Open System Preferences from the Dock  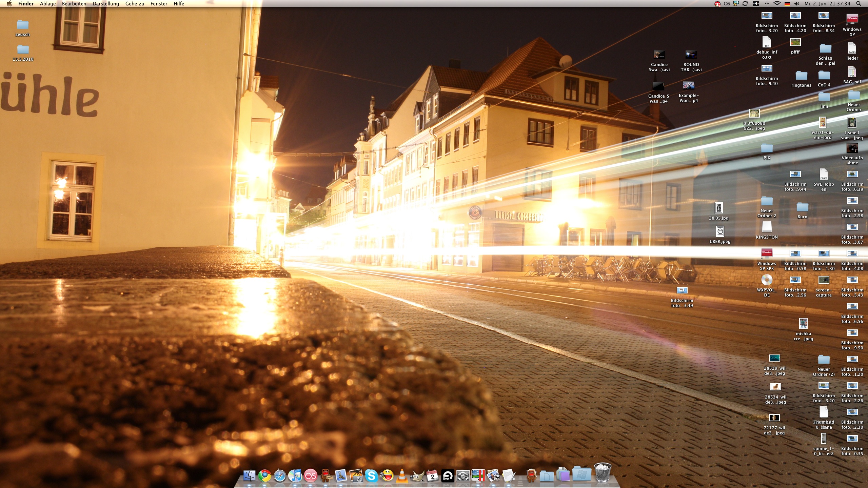(462, 476)
